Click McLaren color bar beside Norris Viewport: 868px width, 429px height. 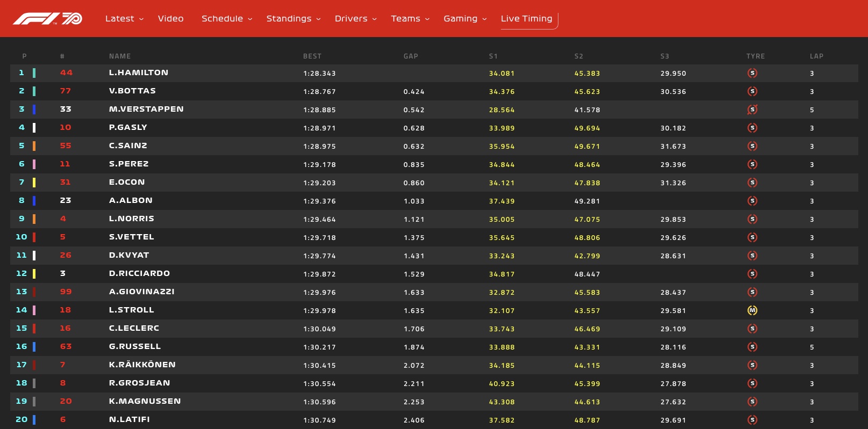34,219
